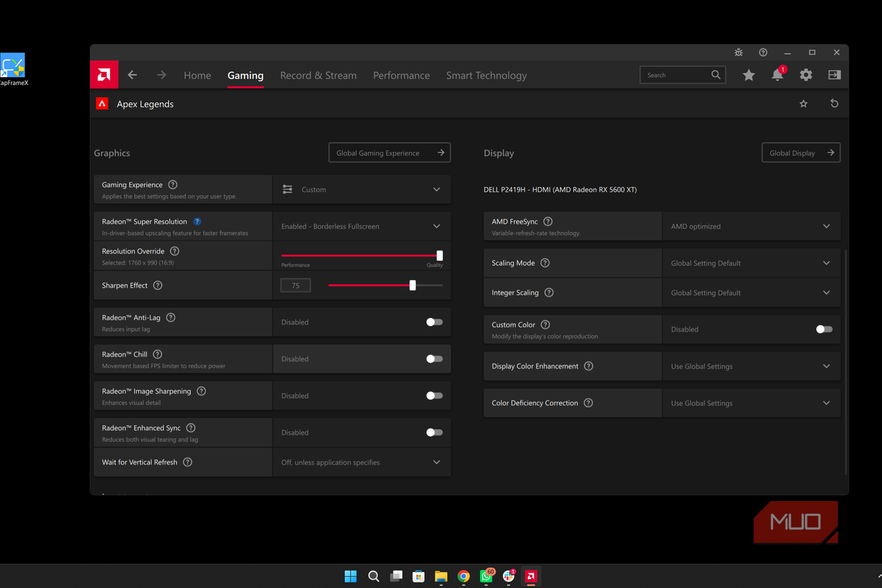The height and width of the screenshot is (588, 882).
Task: Switch to the Home tab
Action: [197, 75]
